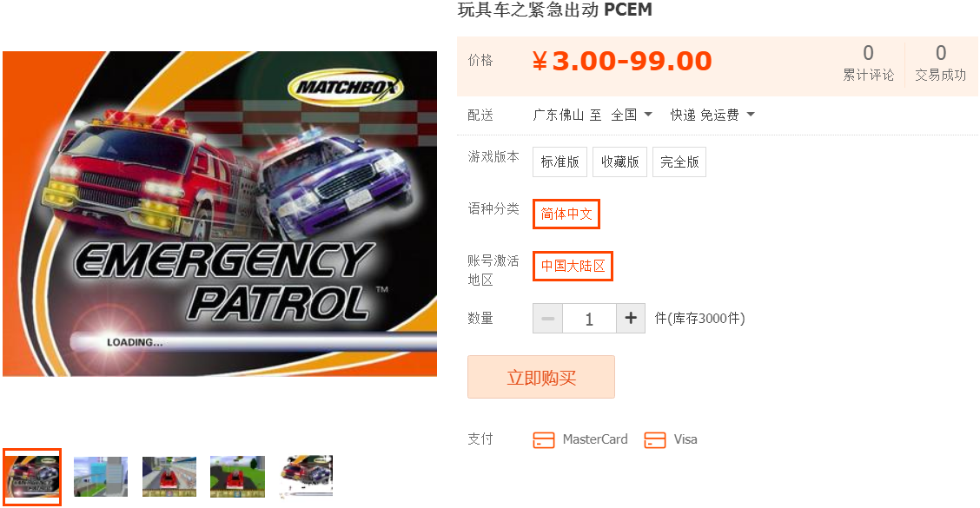
Task: Select the second thumbnail with city buildings
Action: point(101,477)
